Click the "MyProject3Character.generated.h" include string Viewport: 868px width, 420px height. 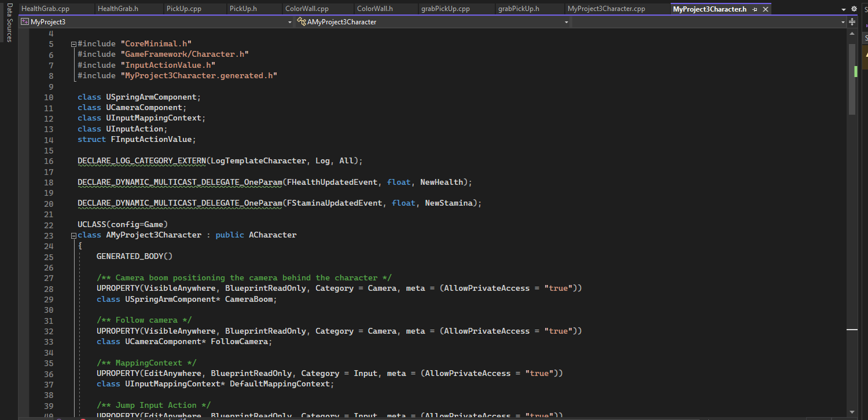tap(199, 76)
